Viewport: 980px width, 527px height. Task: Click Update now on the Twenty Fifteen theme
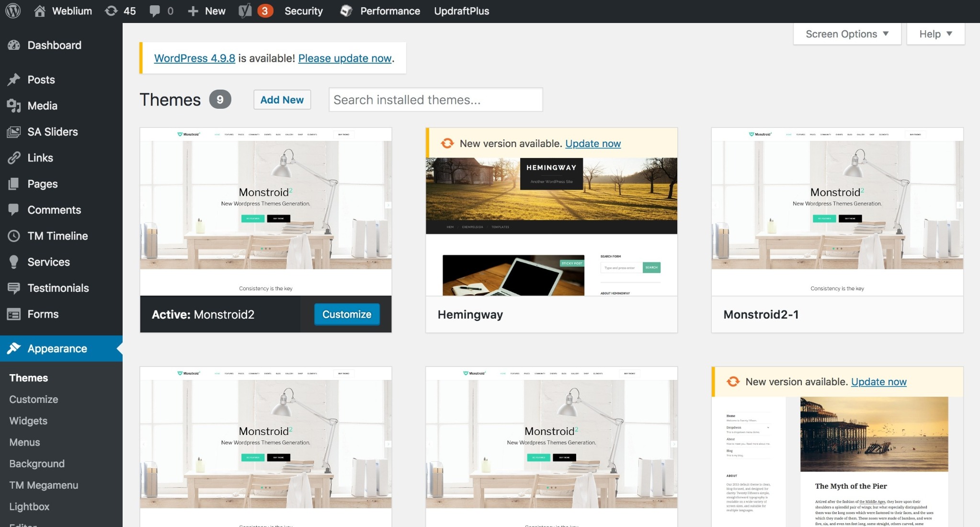879,382
